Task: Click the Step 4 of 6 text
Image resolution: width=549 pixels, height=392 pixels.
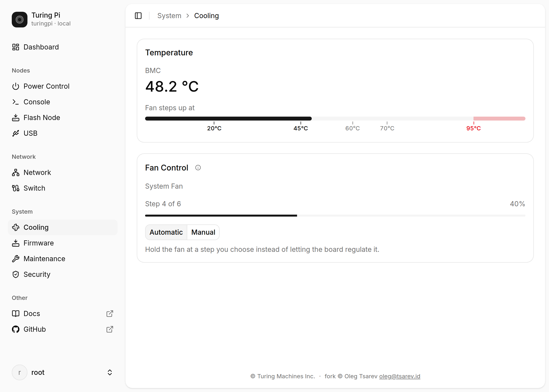Action: point(163,204)
